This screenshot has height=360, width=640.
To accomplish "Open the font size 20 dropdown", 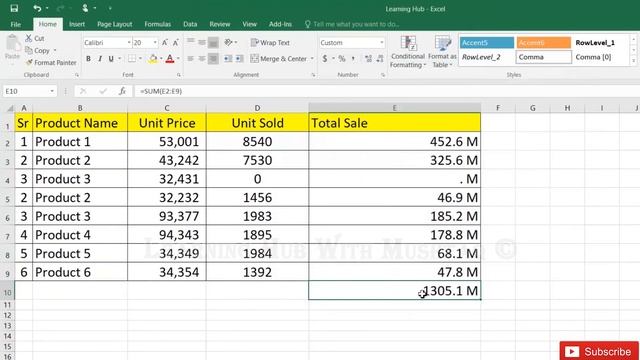I will coord(155,42).
